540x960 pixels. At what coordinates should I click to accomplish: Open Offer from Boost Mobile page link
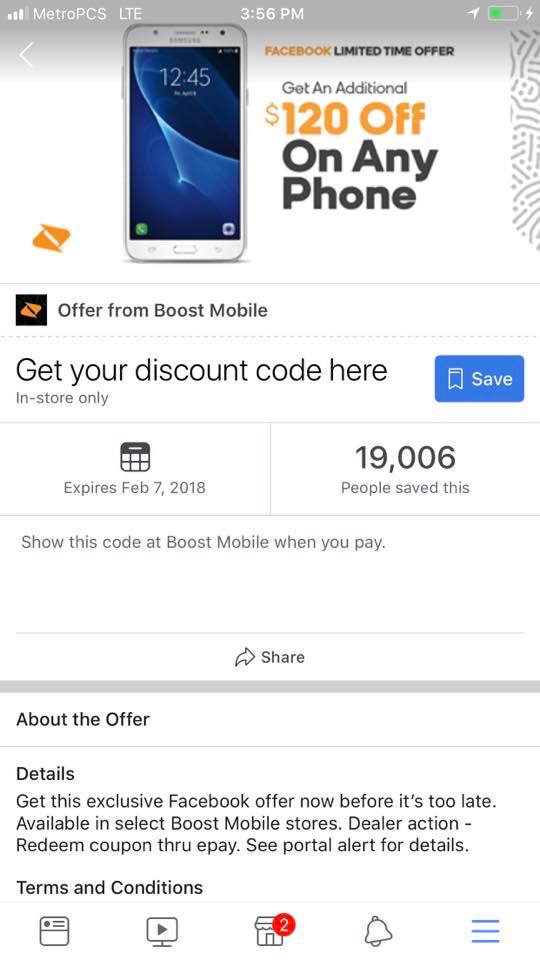pos(162,310)
